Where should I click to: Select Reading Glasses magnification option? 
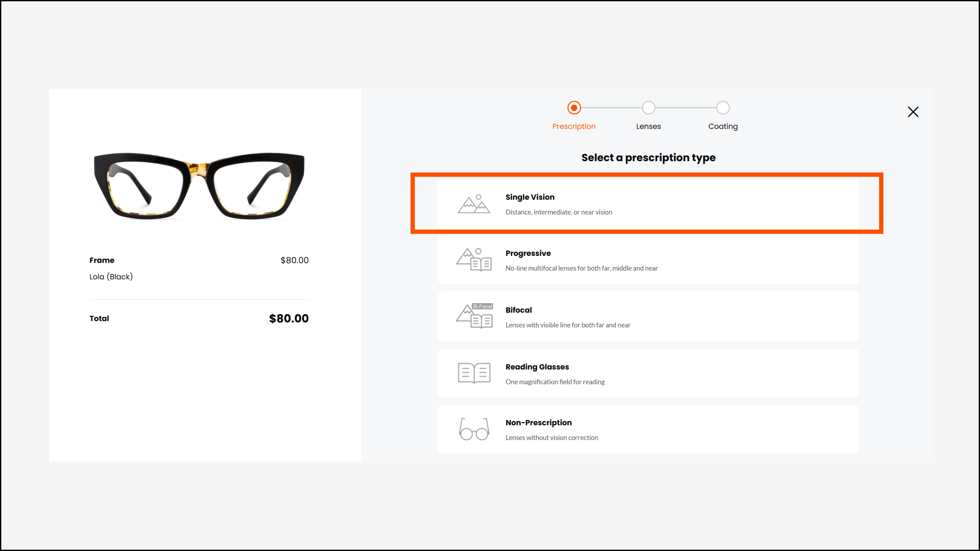555,381
